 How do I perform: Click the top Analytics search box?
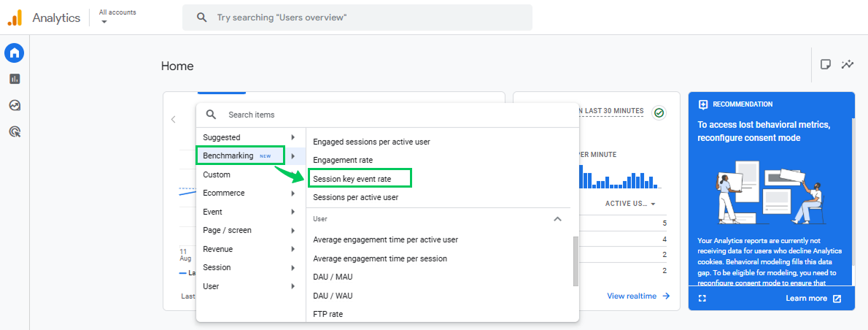coord(357,18)
